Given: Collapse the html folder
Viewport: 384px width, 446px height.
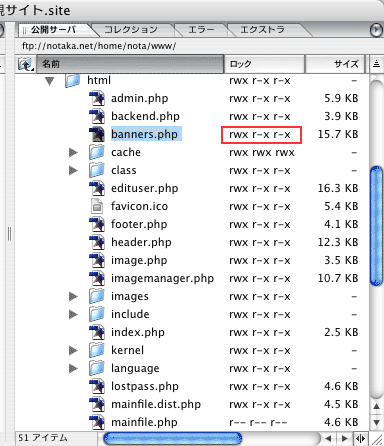Looking at the screenshot, I should 50,81.
